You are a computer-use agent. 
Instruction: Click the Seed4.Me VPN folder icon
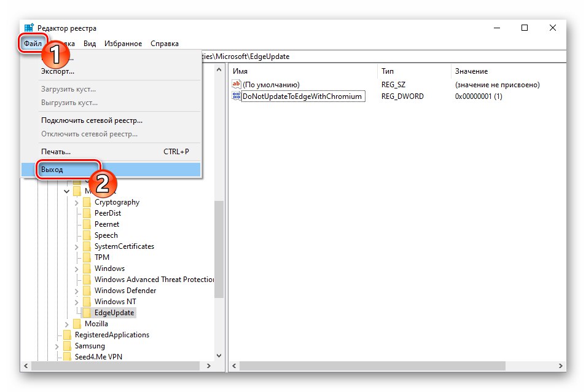pos(68,356)
